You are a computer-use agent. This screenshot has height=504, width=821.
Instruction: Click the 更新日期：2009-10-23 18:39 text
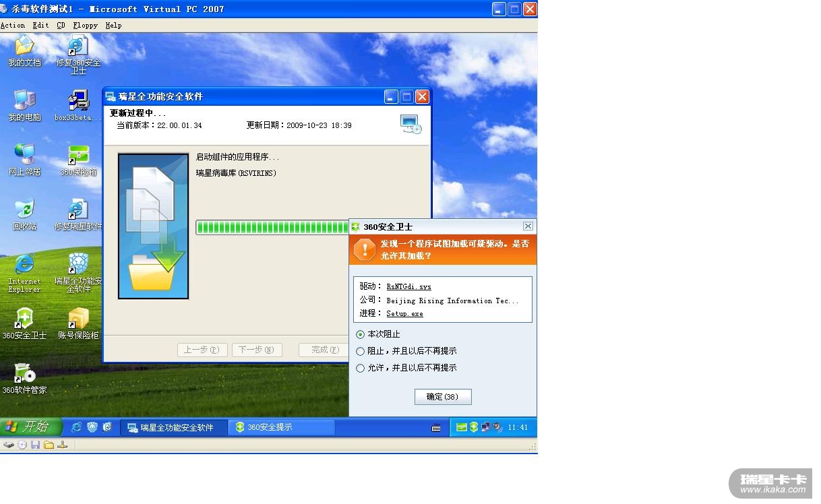(299, 125)
